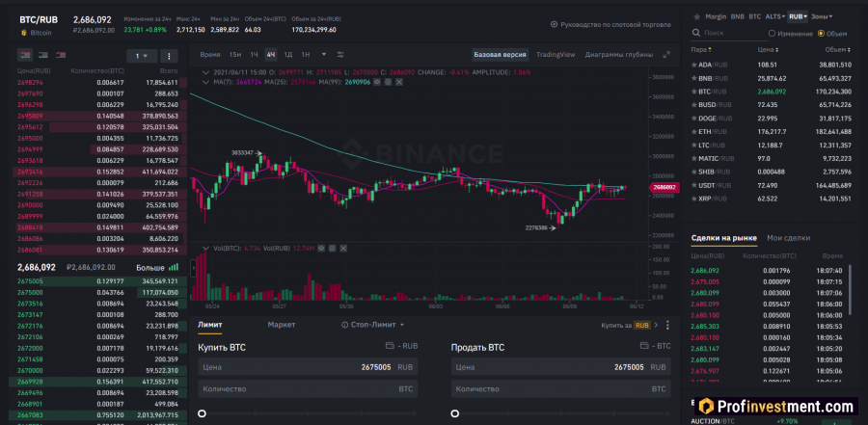
Task: Favorite the BTC/RUB pair star
Action: coord(694,92)
